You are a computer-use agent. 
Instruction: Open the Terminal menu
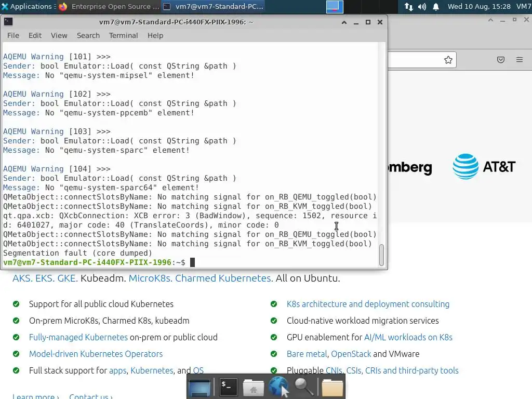(x=124, y=35)
